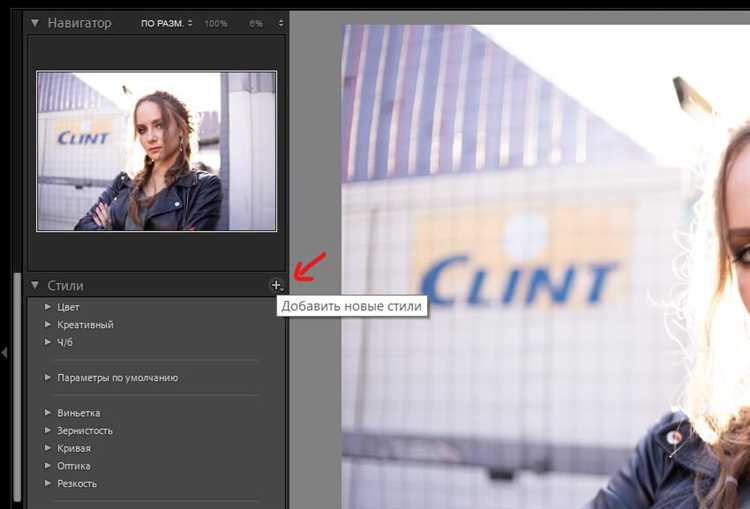Click the Стили panel title
750x509 pixels.
pos(66,286)
